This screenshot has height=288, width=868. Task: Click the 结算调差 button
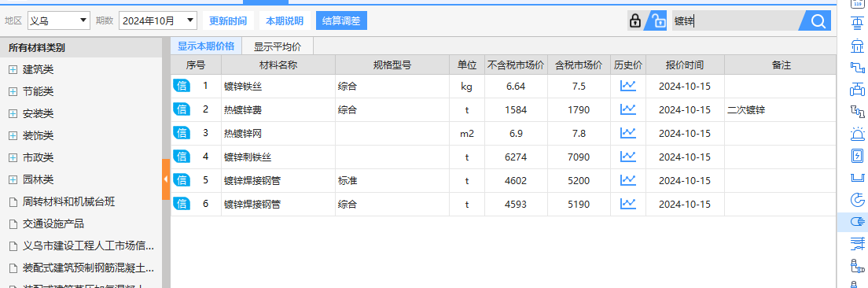pyautogui.click(x=341, y=21)
